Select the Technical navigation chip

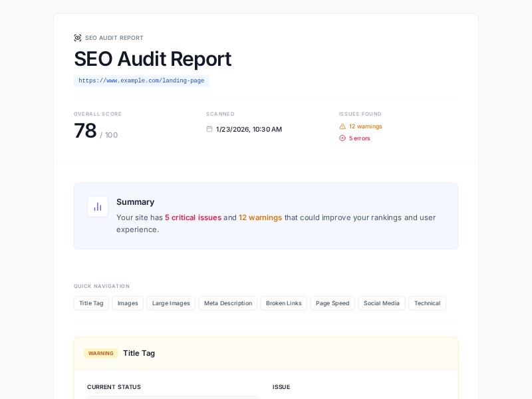point(427,303)
